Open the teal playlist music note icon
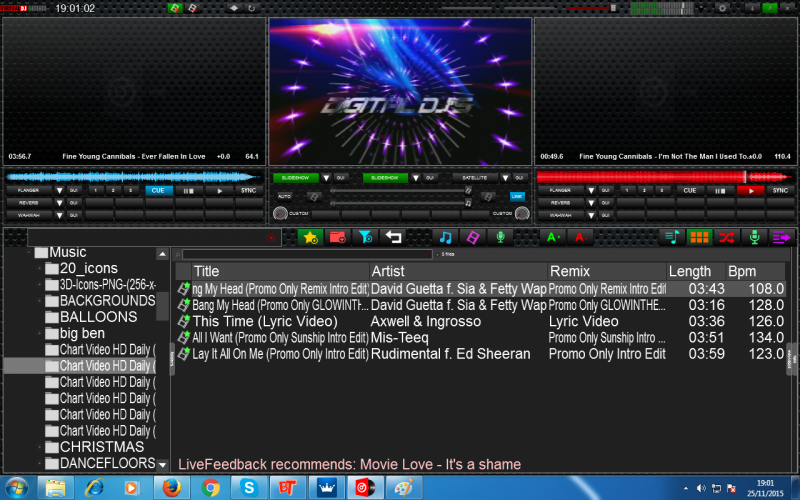 (672, 237)
